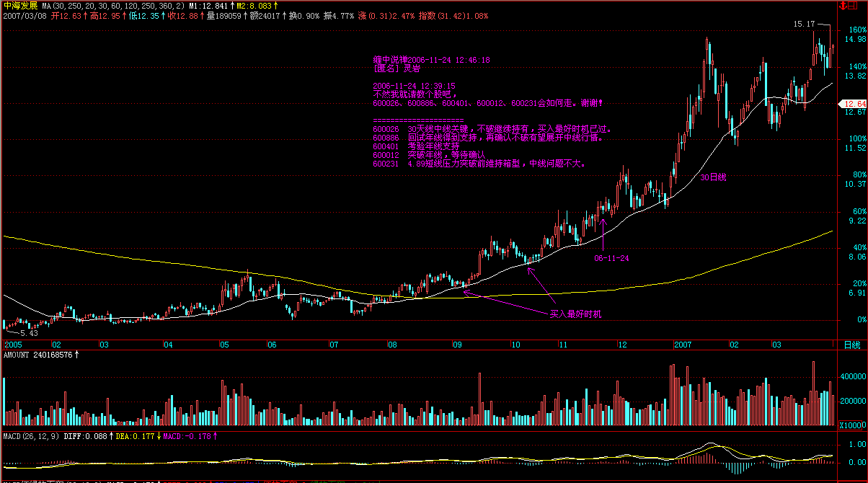Image resolution: width=868 pixels, height=483 pixels.
Task: Click the 12 month marker on time axis
Action: 621,345
